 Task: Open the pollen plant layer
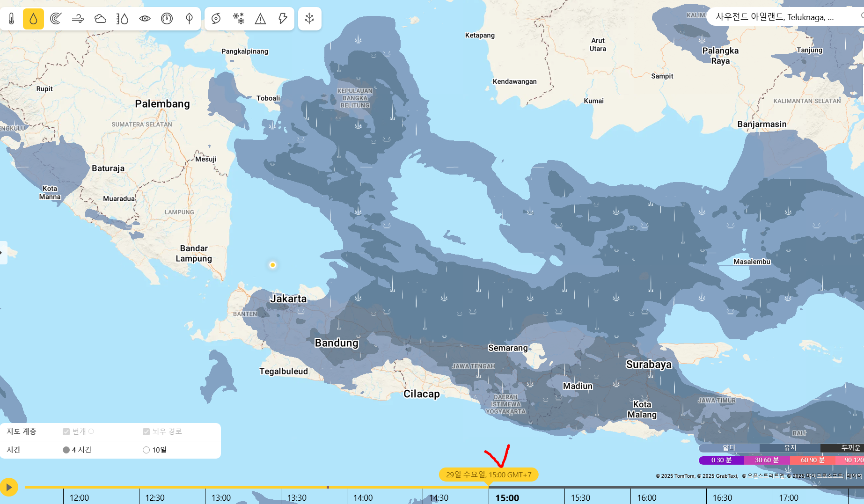[309, 19]
